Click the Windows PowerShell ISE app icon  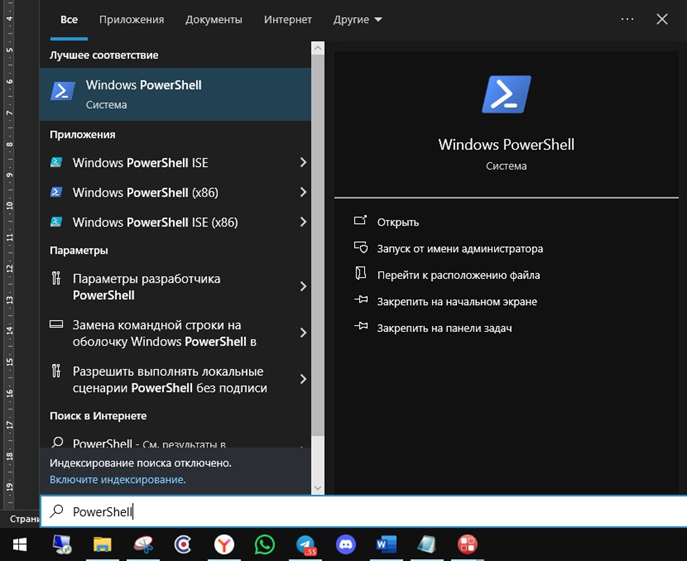click(x=56, y=162)
